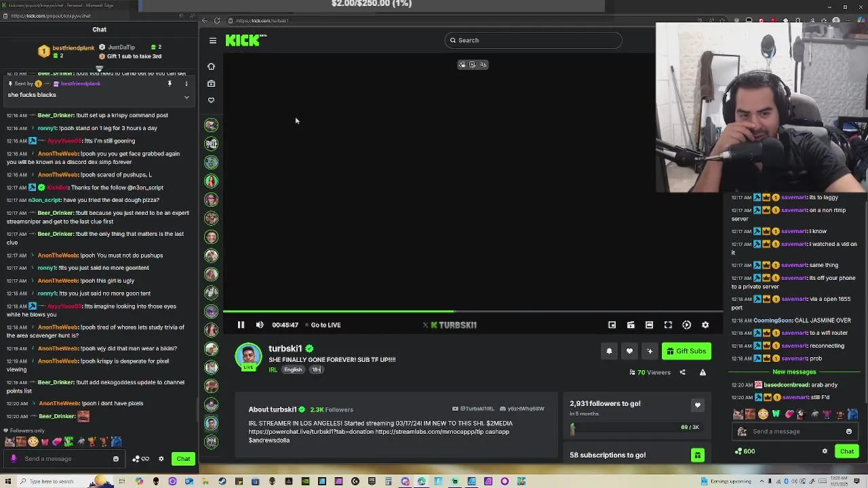The height and width of the screenshot is (488, 868).
Task: Toggle theater mode in player
Action: tap(649, 325)
